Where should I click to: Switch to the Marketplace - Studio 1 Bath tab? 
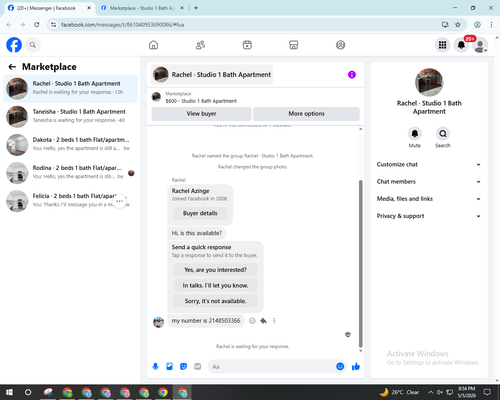[x=142, y=8]
